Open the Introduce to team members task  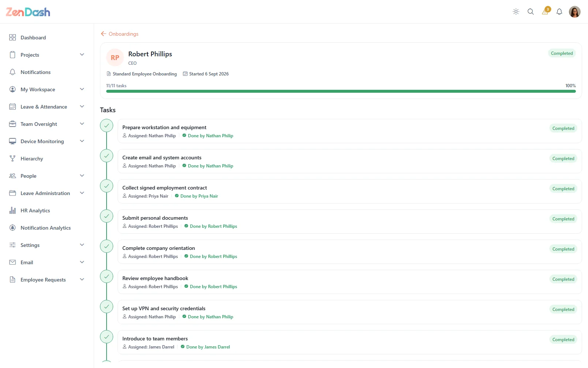[349, 342]
